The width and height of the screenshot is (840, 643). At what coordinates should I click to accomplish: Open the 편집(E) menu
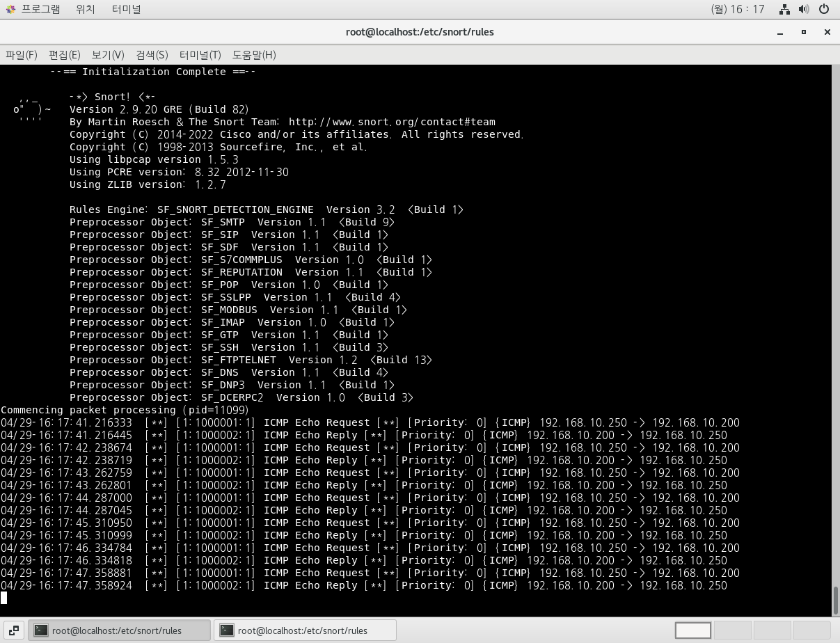(x=65, y=55)
